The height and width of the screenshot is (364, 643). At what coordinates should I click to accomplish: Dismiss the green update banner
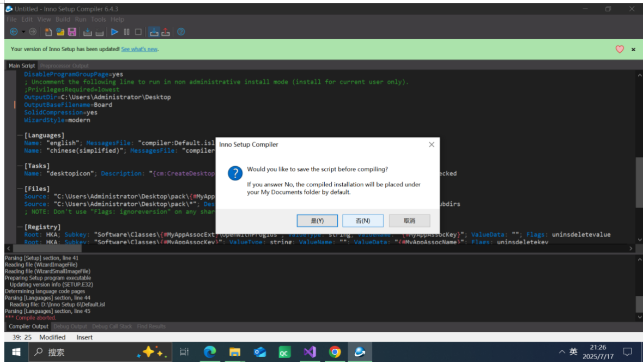coord(633,50)
